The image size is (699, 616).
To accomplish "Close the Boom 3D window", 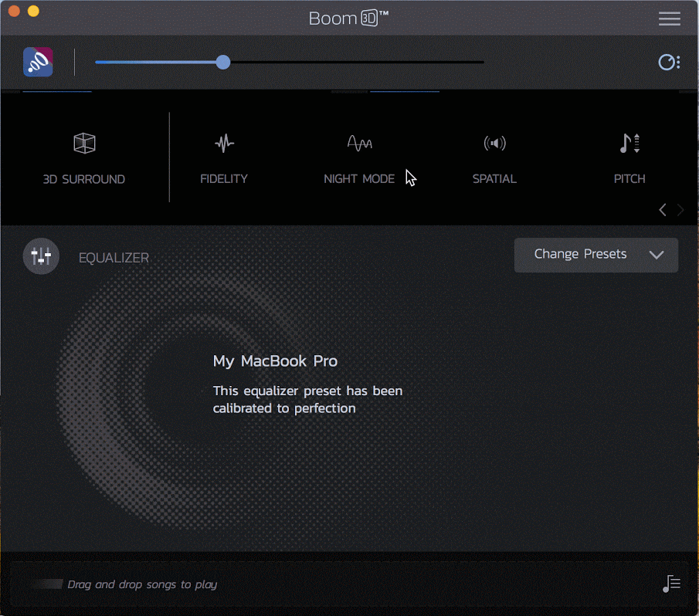I will pyautogui.click(x=14, y=11).
